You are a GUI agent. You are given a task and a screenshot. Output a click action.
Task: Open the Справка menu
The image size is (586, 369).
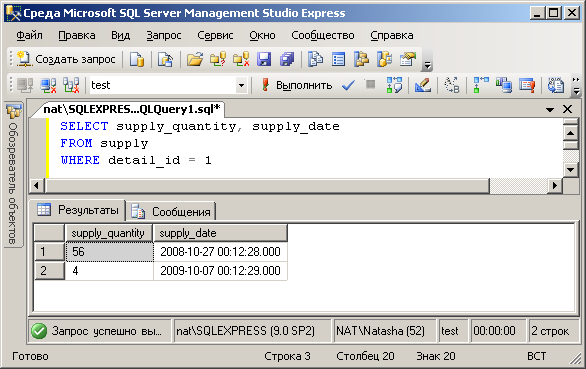[x=392, y=35]
